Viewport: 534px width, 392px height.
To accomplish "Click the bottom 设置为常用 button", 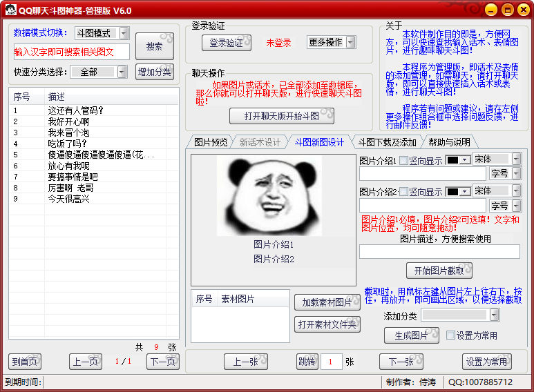I will tap(486, 362).
